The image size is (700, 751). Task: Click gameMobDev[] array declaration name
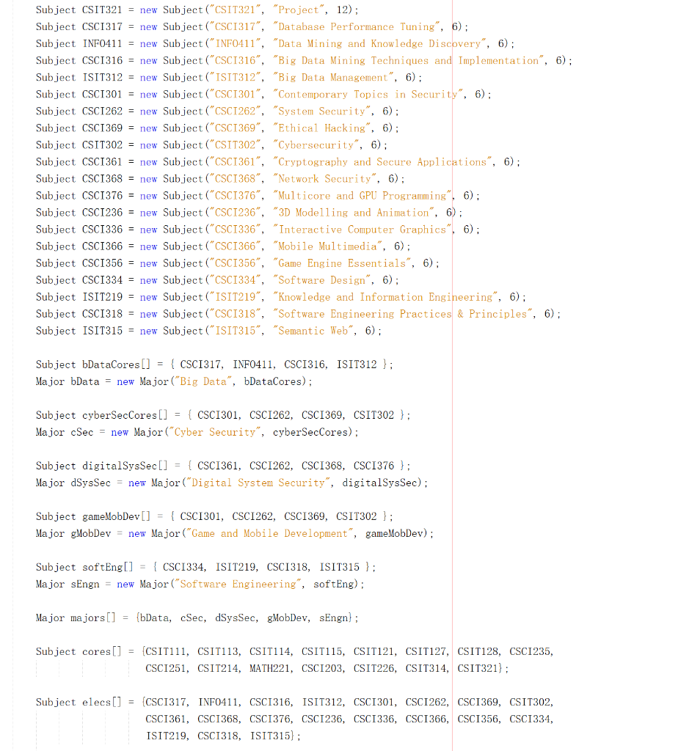117,517
